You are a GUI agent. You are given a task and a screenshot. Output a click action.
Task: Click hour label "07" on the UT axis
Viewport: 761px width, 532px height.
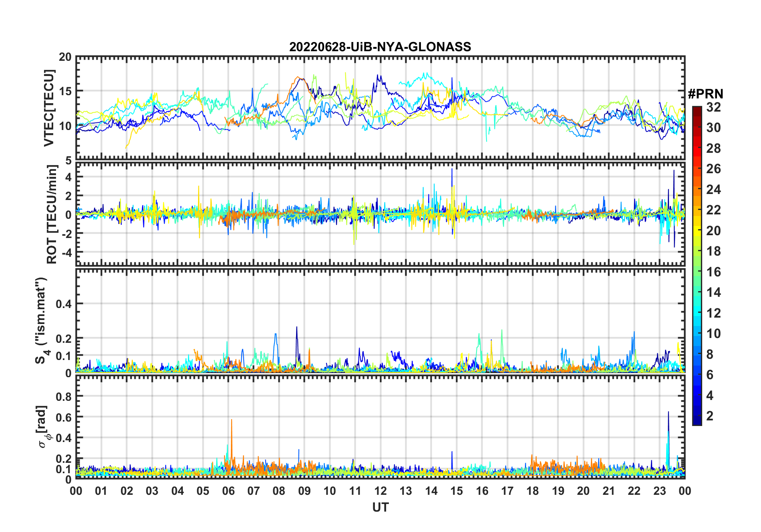(254, 491)
